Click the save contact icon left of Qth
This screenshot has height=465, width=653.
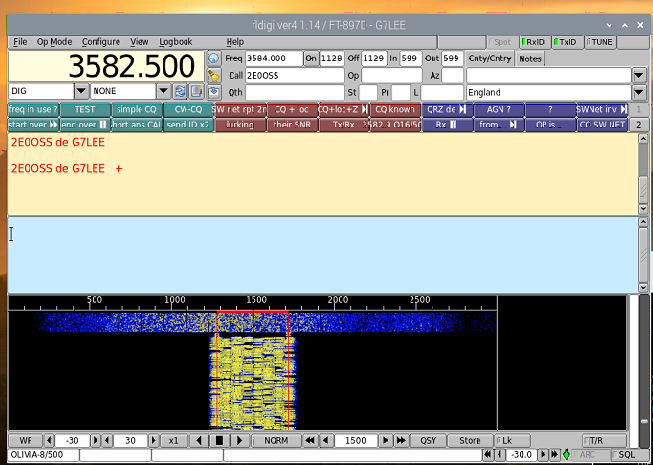click(213, 92)
